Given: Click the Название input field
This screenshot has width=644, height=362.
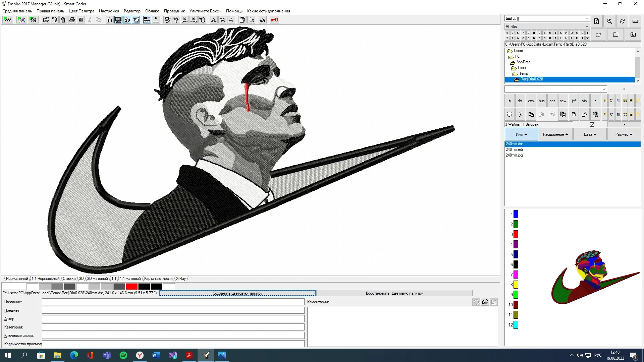Looking at the screenshot, I should click(x=173, y=302).
